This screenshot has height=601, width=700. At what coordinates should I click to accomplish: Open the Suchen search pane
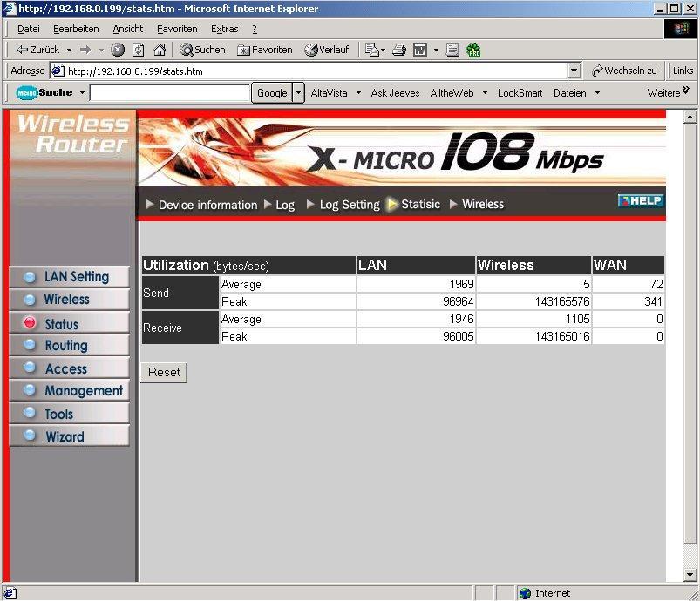[203, 50]
